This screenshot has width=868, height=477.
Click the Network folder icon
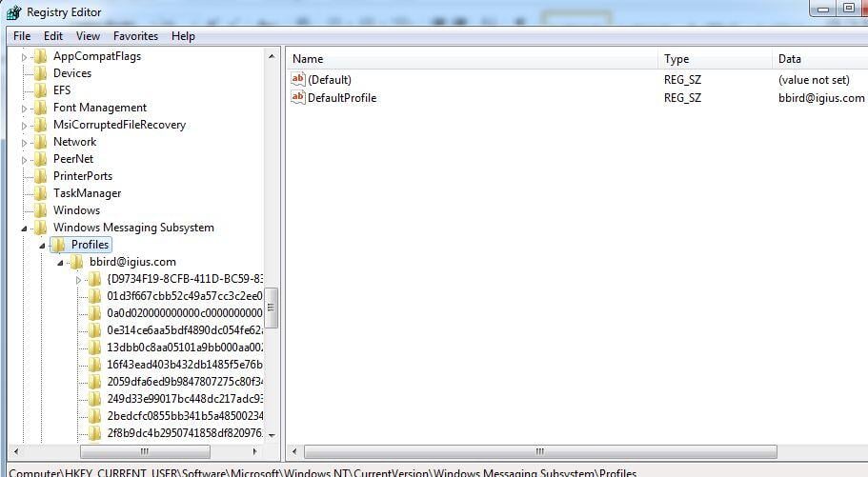pyautogui.click(x=41, y=142)
